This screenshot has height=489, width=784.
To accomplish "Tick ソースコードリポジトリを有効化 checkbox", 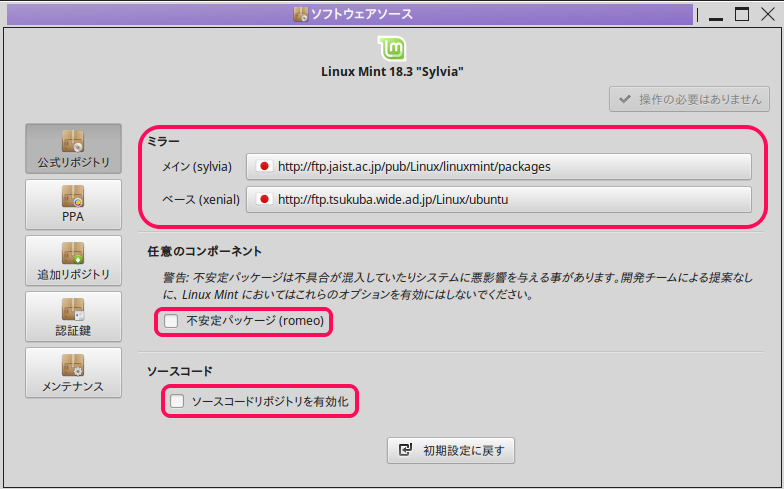I will (x=177, y=401).
